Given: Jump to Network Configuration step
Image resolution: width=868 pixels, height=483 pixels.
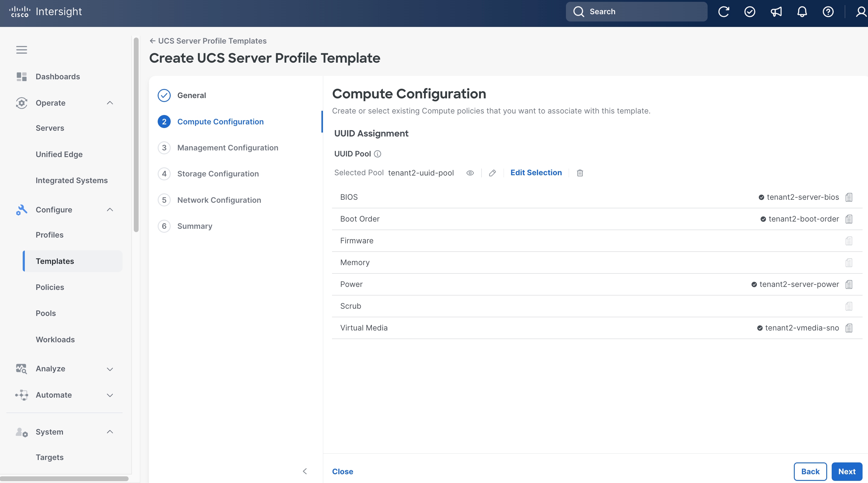Looking at the screenshot, I should 209,200.
